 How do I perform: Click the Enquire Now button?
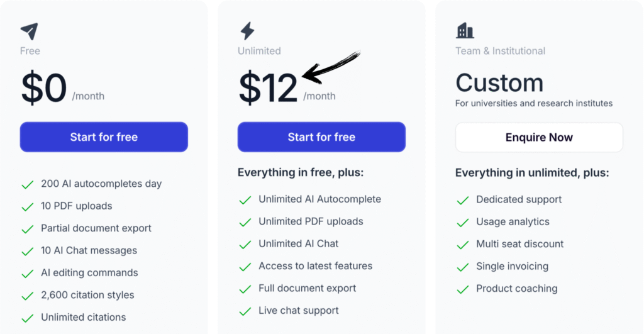coord(539,137)
